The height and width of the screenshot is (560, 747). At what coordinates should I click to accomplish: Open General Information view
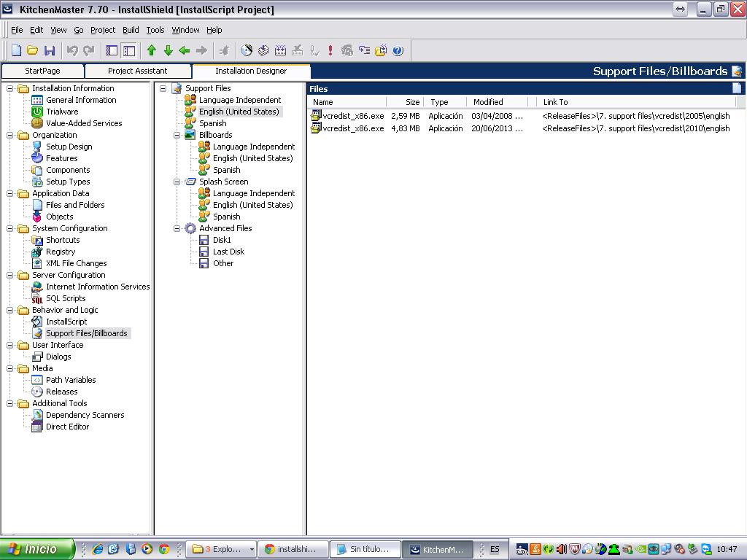tap(81, 100)
